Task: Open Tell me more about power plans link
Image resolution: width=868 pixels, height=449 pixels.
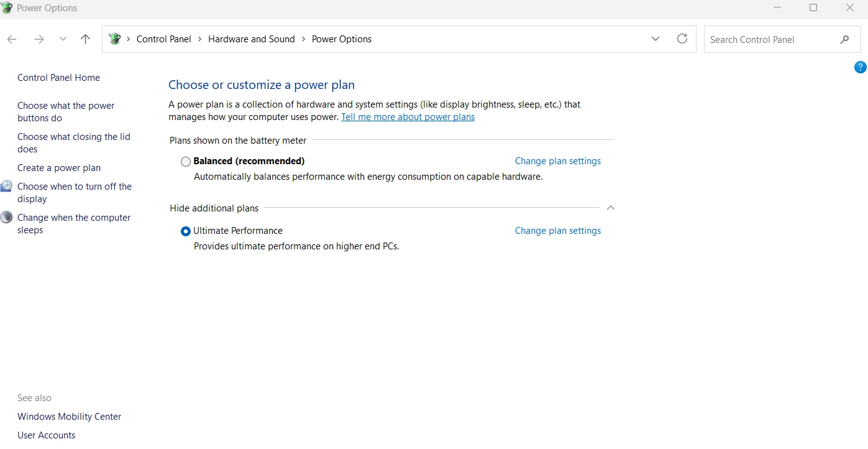Action: pos(408,117)
